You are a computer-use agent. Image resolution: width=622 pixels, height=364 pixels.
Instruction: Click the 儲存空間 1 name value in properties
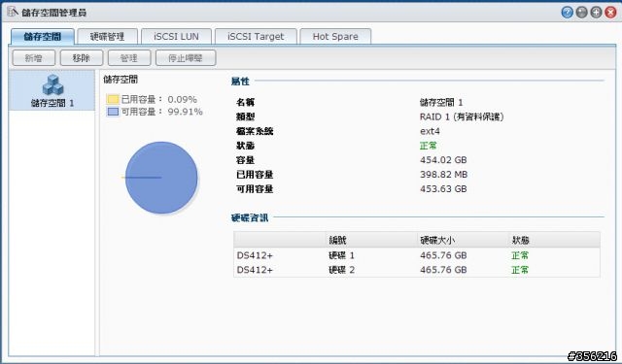point(441,103)
